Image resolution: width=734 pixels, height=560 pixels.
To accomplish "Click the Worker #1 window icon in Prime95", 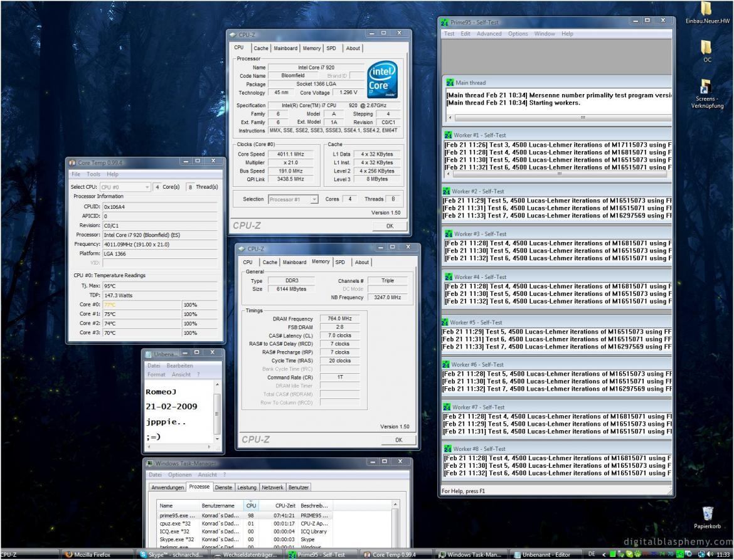I will pyautogui.click(x=448, y=135).
